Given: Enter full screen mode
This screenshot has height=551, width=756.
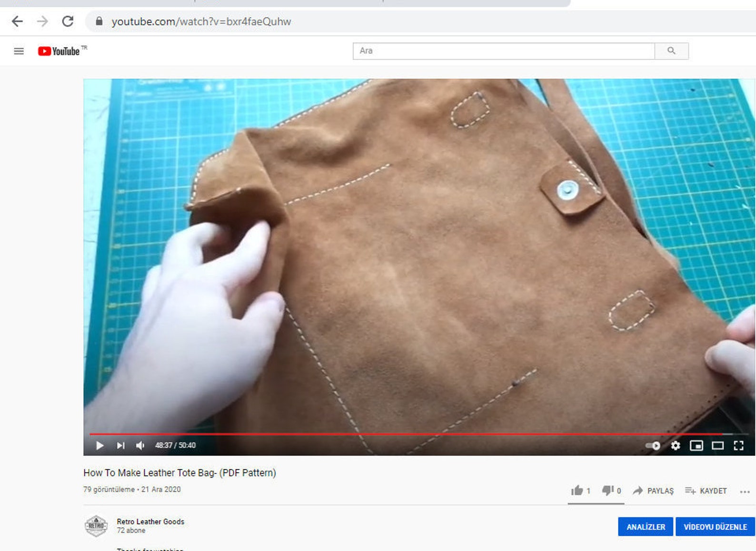Looking at the screenshot, I should pyautogui.click(x=738, y=445).
